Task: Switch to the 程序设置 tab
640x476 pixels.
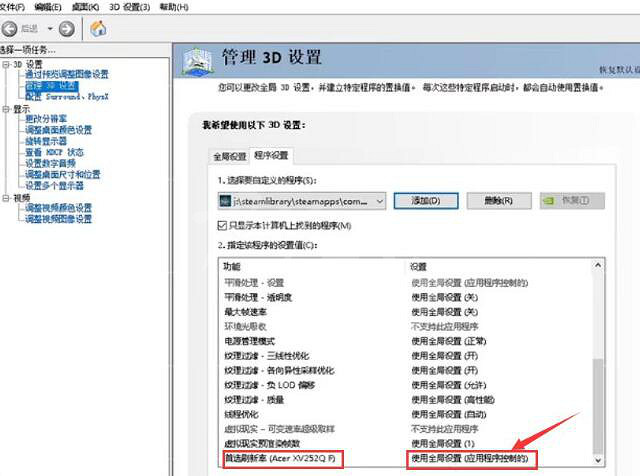Action: 271,155
